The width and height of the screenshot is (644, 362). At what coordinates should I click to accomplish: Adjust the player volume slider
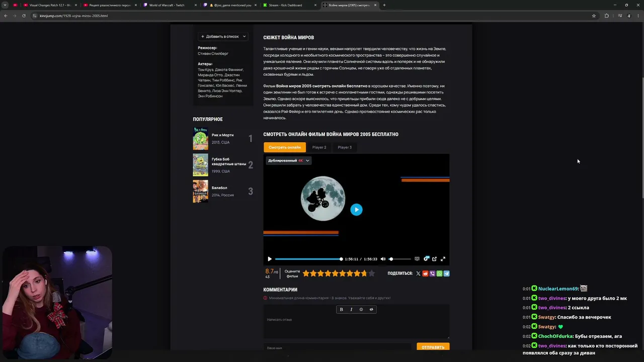tap(400, 259)
